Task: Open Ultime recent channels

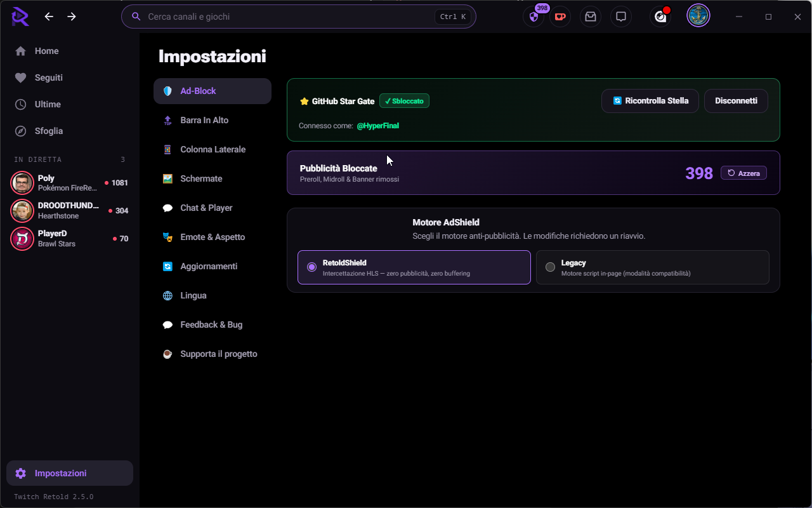Action: coord(70,104)
